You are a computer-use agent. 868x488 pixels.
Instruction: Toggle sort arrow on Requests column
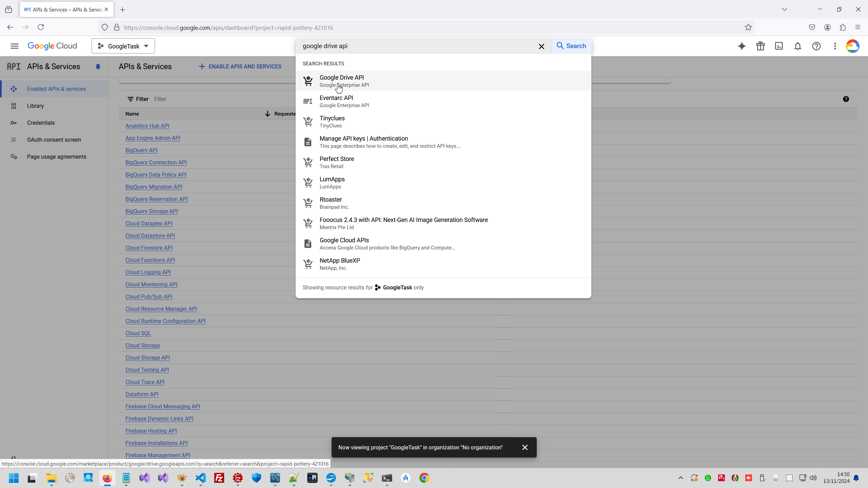click(x=268, y=114)
